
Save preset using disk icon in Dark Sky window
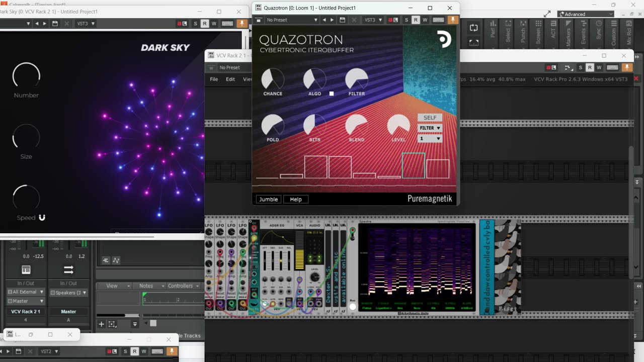click(55, 24)
